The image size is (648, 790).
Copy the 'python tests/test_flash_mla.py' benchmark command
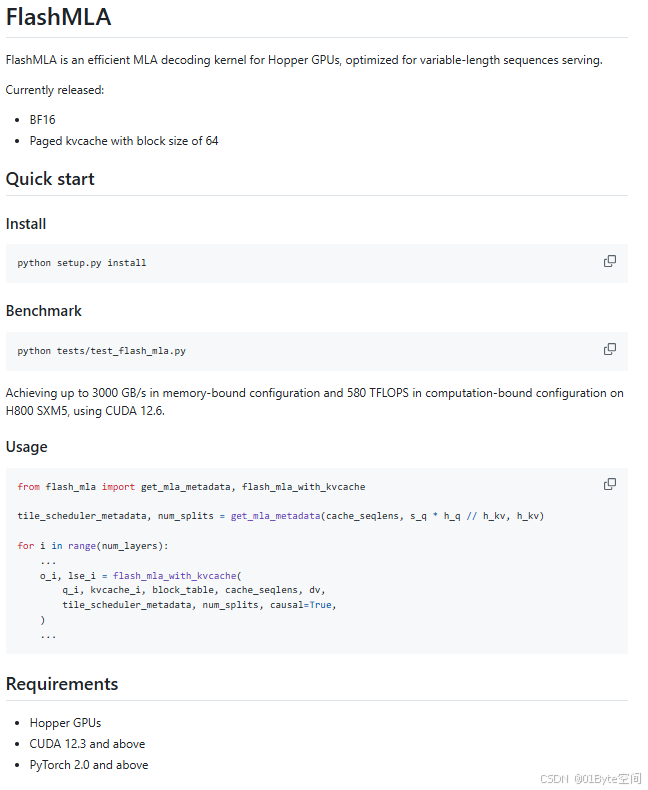(609, 349)
